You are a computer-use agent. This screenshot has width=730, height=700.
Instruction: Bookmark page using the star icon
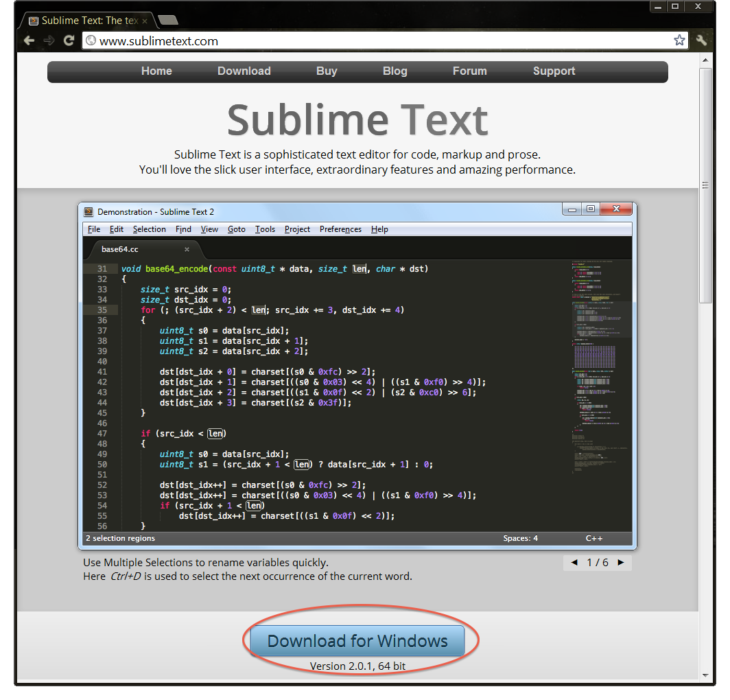[x=679, y=40]
